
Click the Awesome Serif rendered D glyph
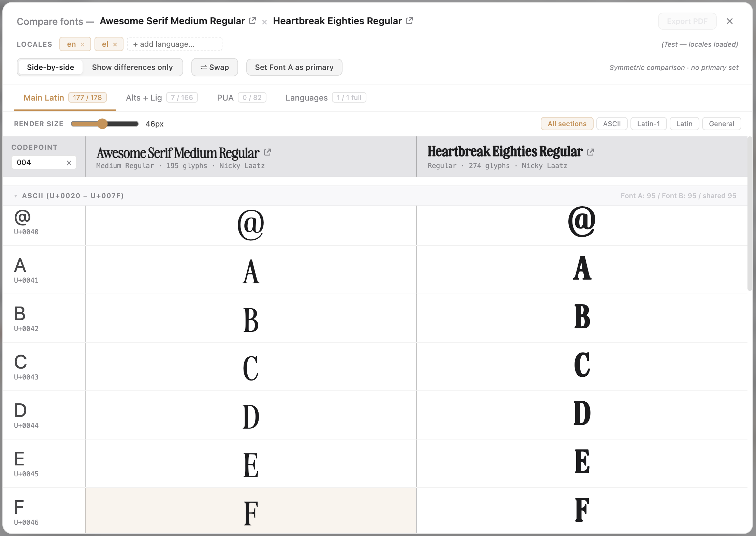click(x=251, y=417)
